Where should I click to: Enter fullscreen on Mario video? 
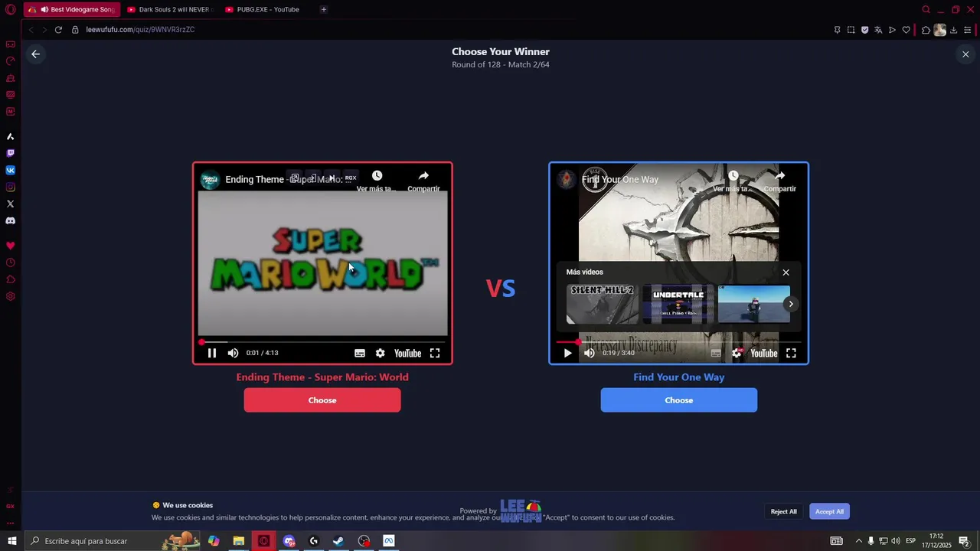point(435,353)
